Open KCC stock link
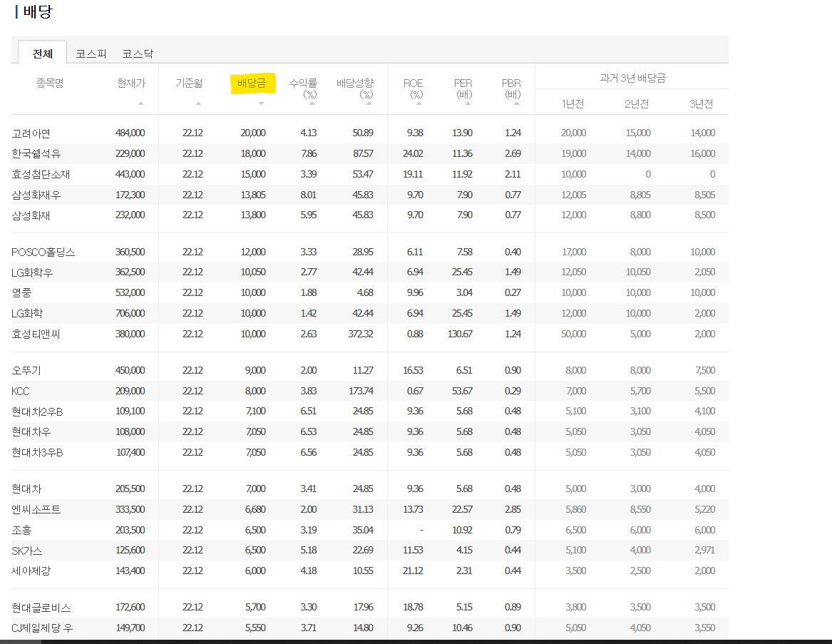The width and height of the screenshot is (832, 644). click(21, 392)
